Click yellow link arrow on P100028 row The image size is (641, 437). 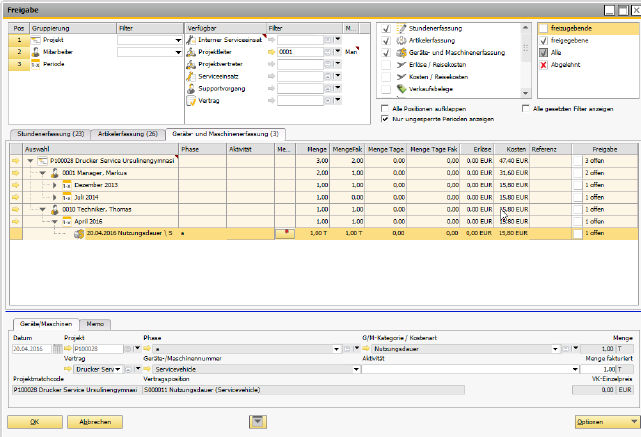point(15,160)
